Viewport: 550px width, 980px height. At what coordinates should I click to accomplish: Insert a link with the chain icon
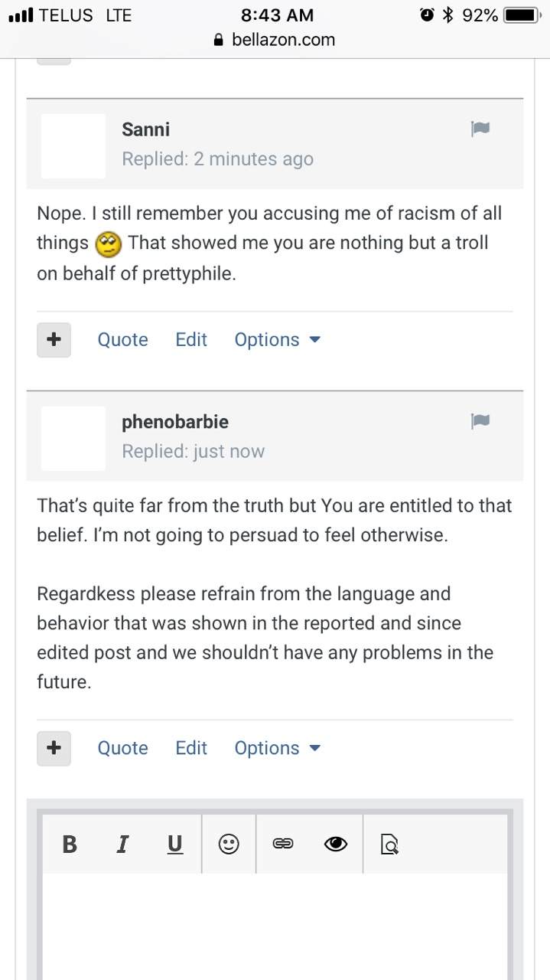(283, 844)
